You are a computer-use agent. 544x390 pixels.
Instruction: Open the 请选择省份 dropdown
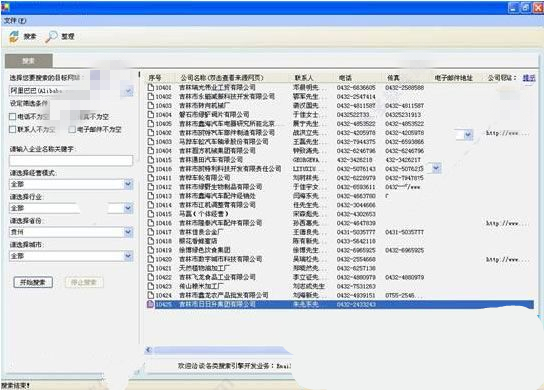click(x=128, y=232)
